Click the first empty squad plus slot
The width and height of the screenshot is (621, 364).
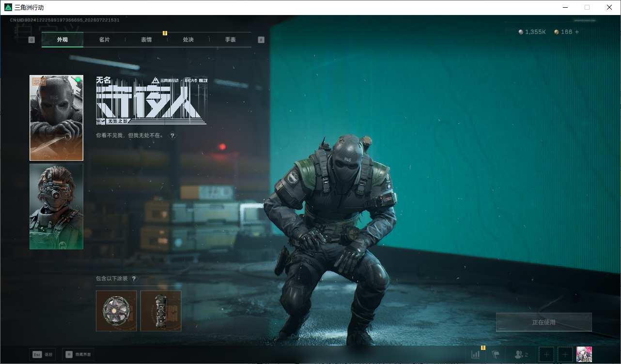(x=546, y=355)
